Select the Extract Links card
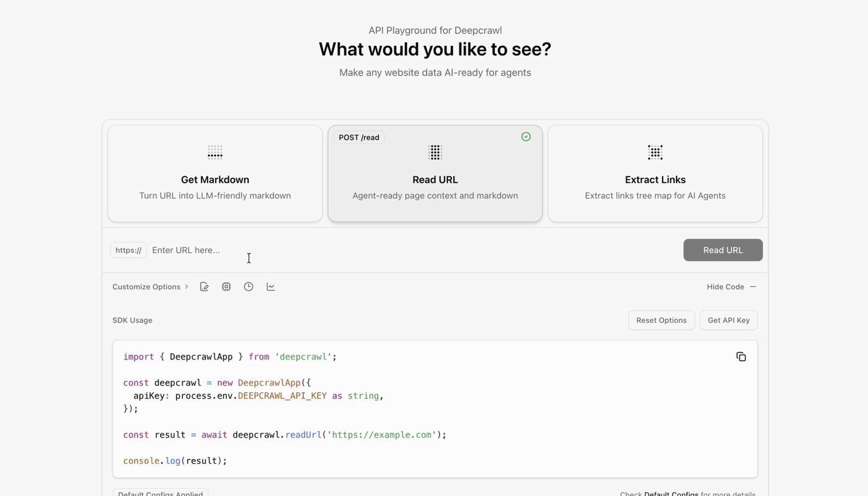 655,174
